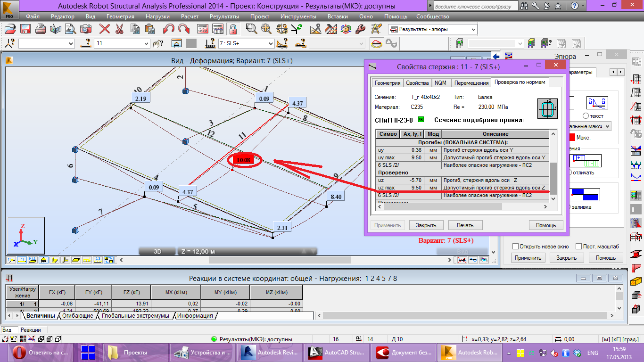Open the 'Результаты' menu
The width and height of the screenshot is (644, 362).
coord(224,16)
